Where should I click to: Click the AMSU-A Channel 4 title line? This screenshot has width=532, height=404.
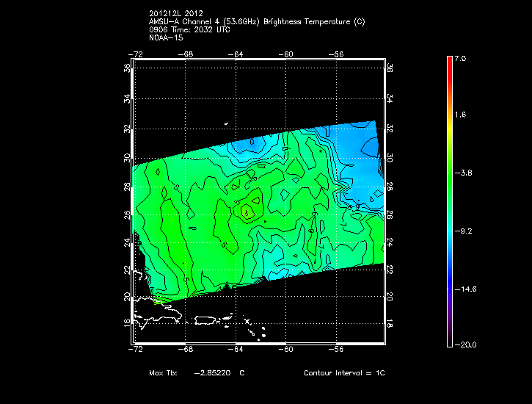(256, 22)
